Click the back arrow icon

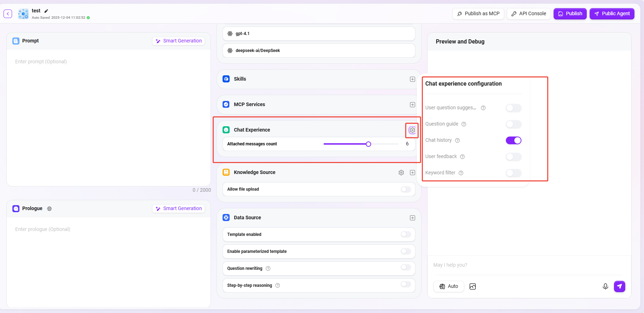tap(8, 14)
